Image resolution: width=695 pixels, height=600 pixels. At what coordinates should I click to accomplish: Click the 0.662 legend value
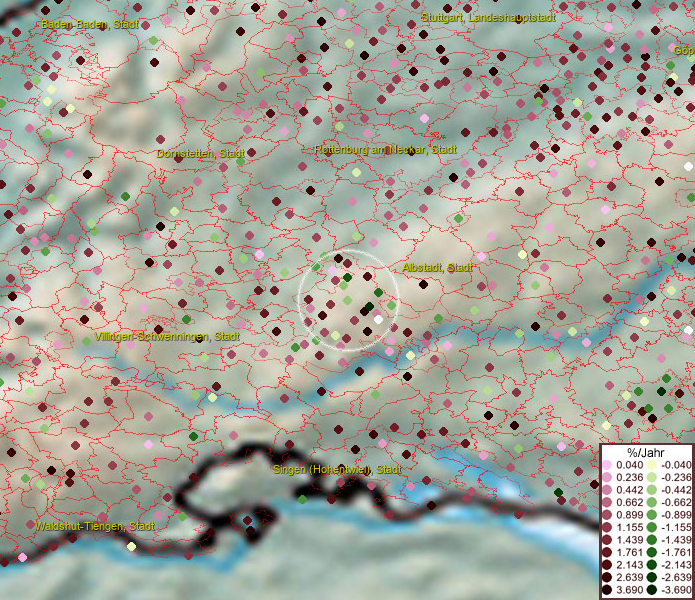click(x=629, y=503)
